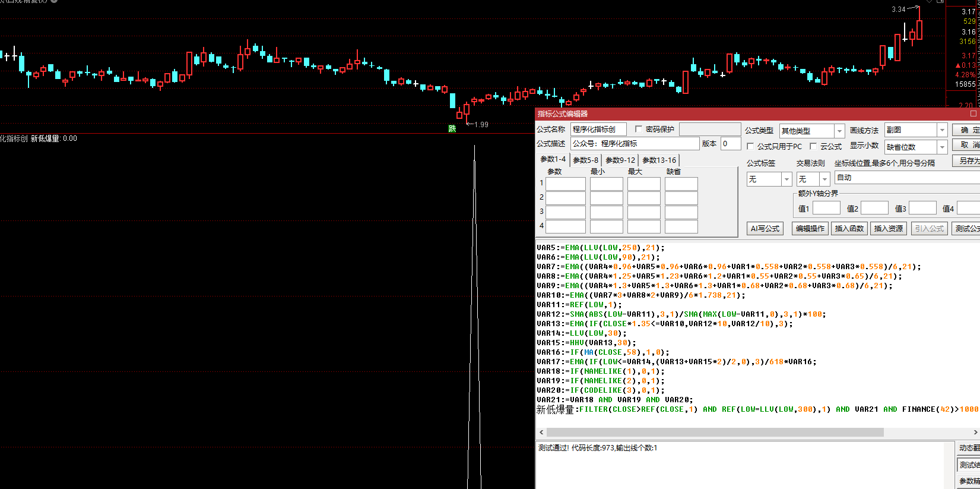The image size is (980, 489).
Task: Expand the 公式类型 dropdown
Action: [x=839, y=131]
